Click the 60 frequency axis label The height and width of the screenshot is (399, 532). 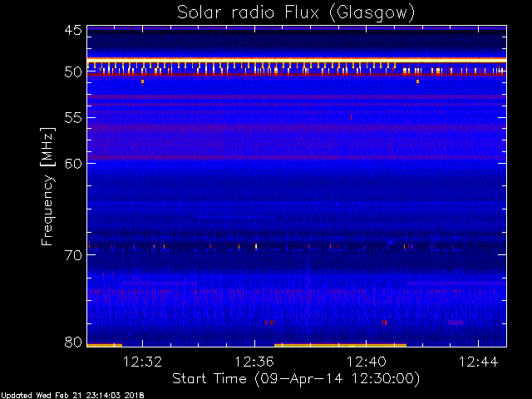tap(73, 164)
